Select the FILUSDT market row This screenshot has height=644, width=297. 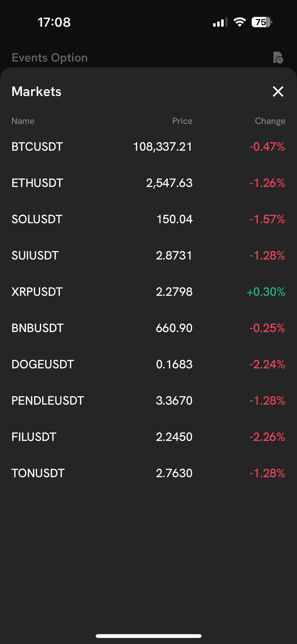tap(148, 437)
